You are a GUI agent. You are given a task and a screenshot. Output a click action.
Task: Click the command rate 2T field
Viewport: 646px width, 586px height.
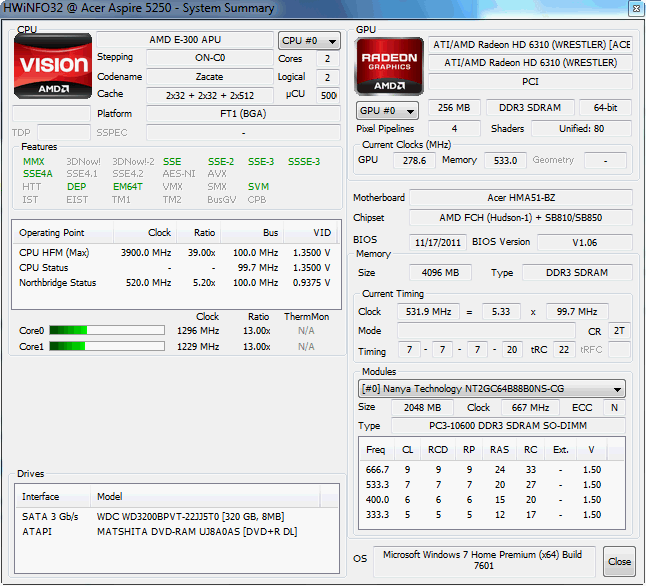click(619, 331)
